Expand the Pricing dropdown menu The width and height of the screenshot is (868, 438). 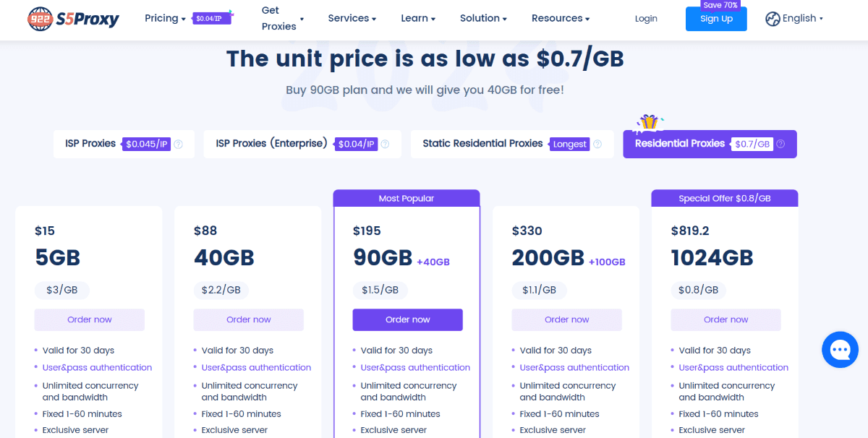coord(165,18)
